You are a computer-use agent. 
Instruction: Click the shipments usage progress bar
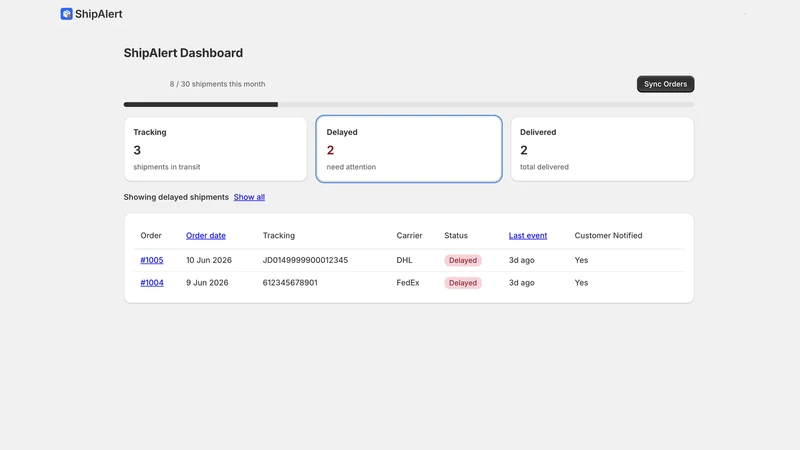pyautogui.click(x=409, y=105)
